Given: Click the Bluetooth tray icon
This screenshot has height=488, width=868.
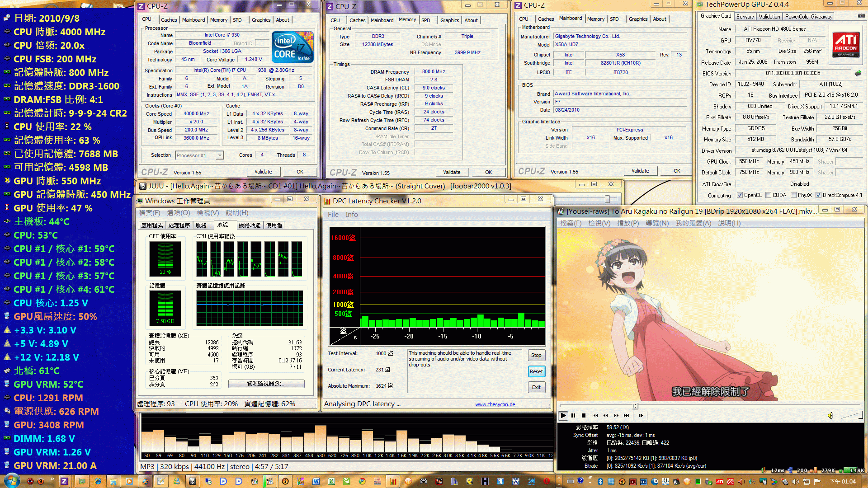Looking at the screenshot, I should (600, 482).
